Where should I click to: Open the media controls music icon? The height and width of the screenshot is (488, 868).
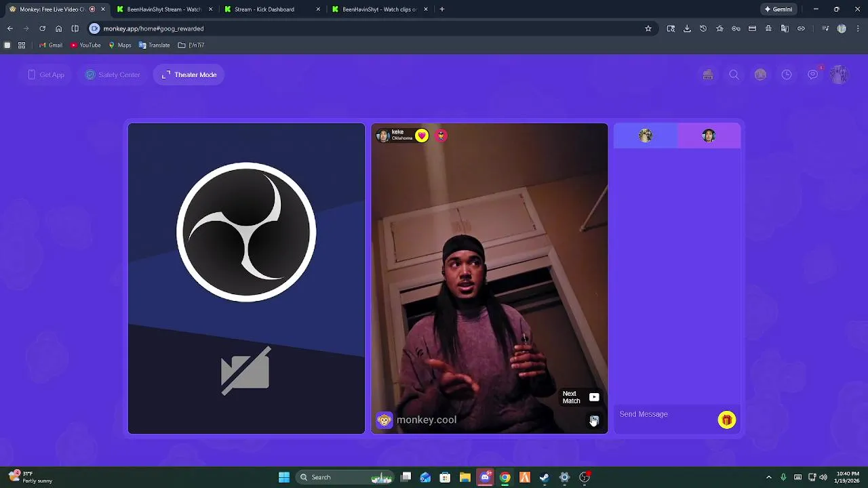(x=825, y=28)
